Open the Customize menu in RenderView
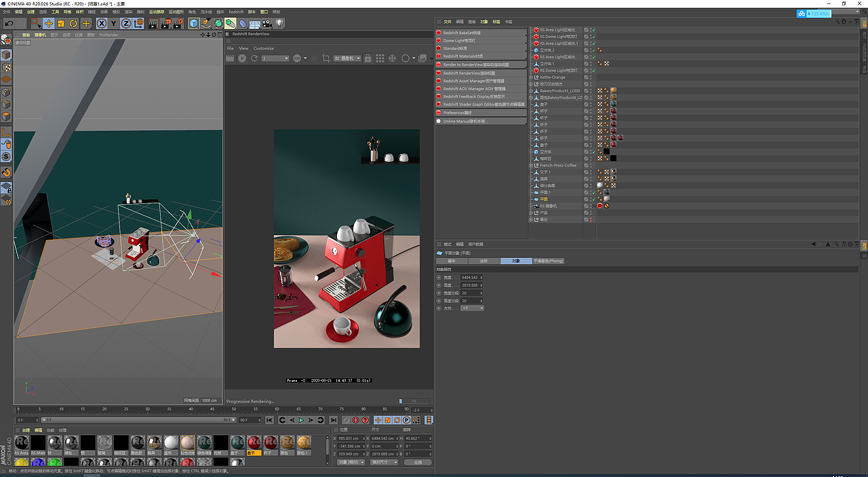Viewport: 868px width, 477px height. tap(264, 48)
